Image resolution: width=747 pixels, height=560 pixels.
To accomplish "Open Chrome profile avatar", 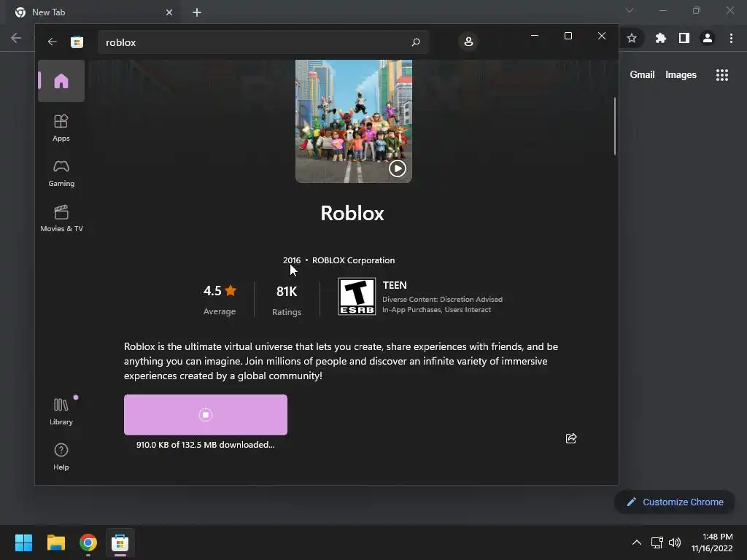I will [x=708, y=38].
